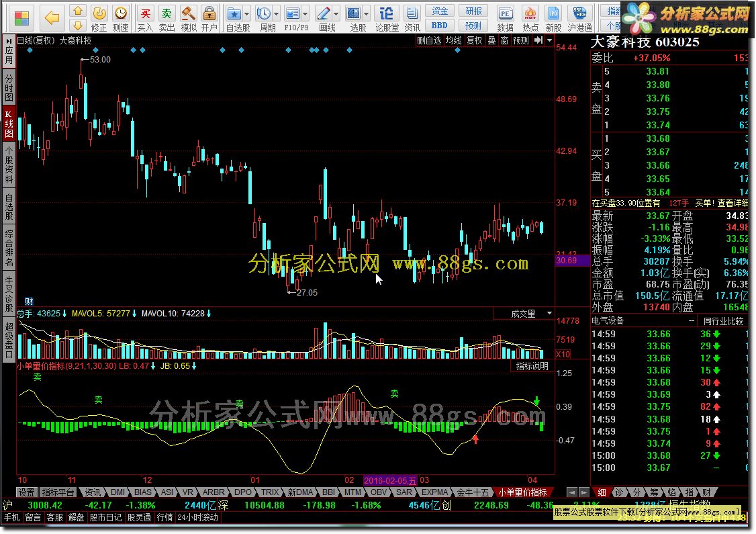Toggle 均线 moving averages display

(x=453, y=40)
